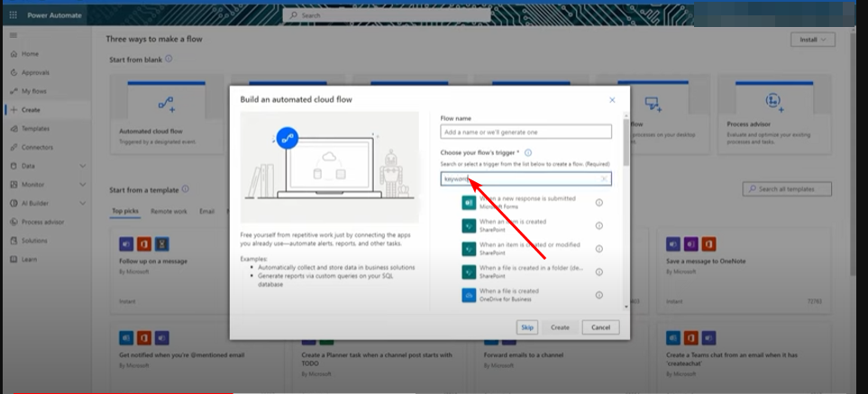This screenshot has height=394, width=868.
Task: Collapse the left navigation hamburger menu
Action: (x=14, y=35)
